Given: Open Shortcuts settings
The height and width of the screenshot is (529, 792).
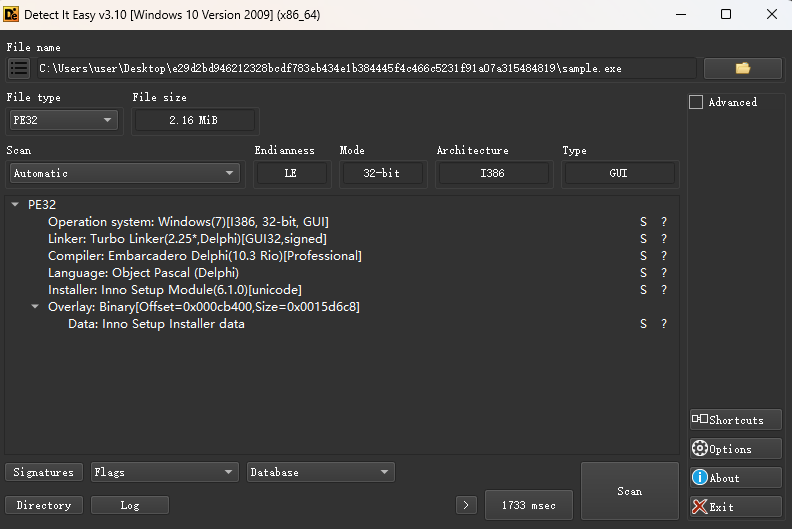Looking at the screenshot, I should click(x=735, y=420).
